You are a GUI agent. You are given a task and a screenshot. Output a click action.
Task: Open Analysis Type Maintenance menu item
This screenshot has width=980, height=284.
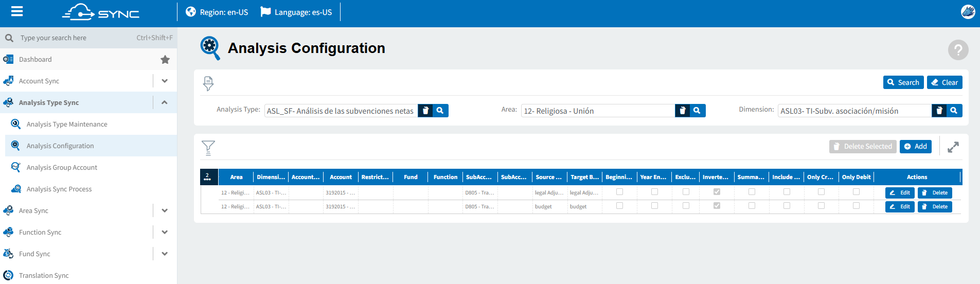pyautogui.click(x=67, y=124)
